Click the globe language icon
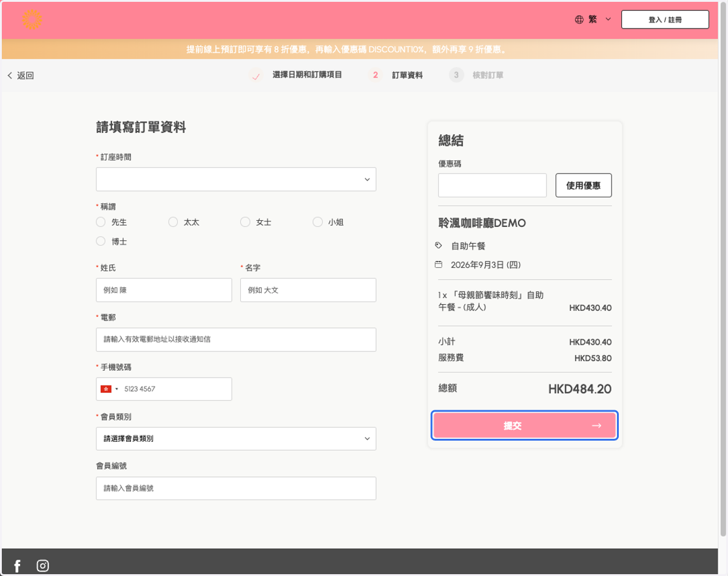 [x=579, y=19]
